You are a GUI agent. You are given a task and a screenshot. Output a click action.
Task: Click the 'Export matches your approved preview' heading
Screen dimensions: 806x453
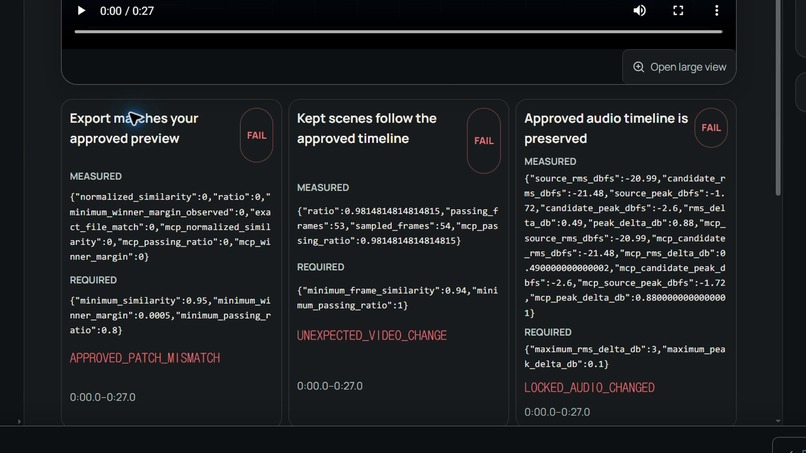click(134, 129)
